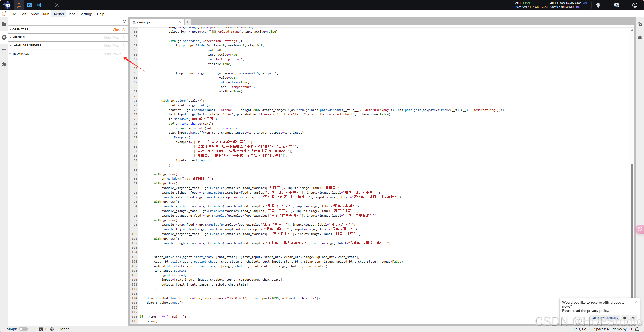Open the Settings menu
644x332 pixels.
86,14
